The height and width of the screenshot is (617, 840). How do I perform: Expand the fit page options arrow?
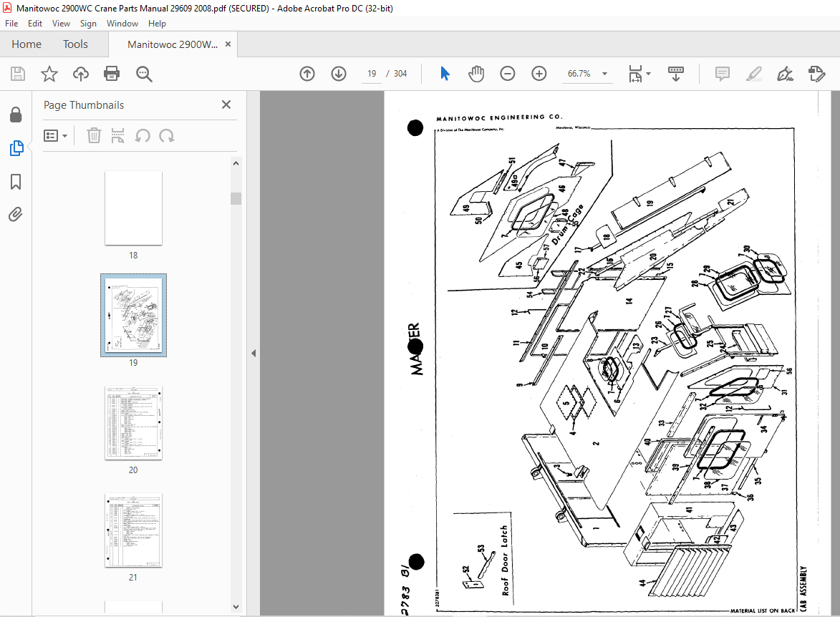pyautogui.click(x=648, y=74)
